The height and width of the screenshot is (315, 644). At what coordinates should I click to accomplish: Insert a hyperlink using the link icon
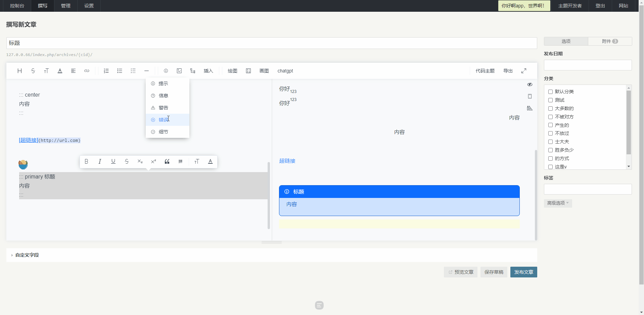click(x=87, y=71)
